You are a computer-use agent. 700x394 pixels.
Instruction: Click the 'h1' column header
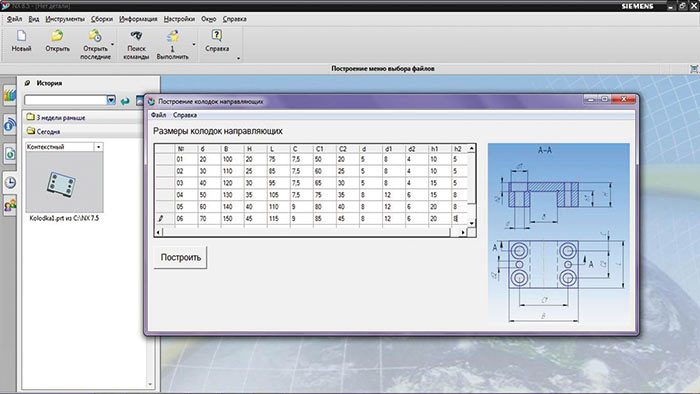pos(440,149)
